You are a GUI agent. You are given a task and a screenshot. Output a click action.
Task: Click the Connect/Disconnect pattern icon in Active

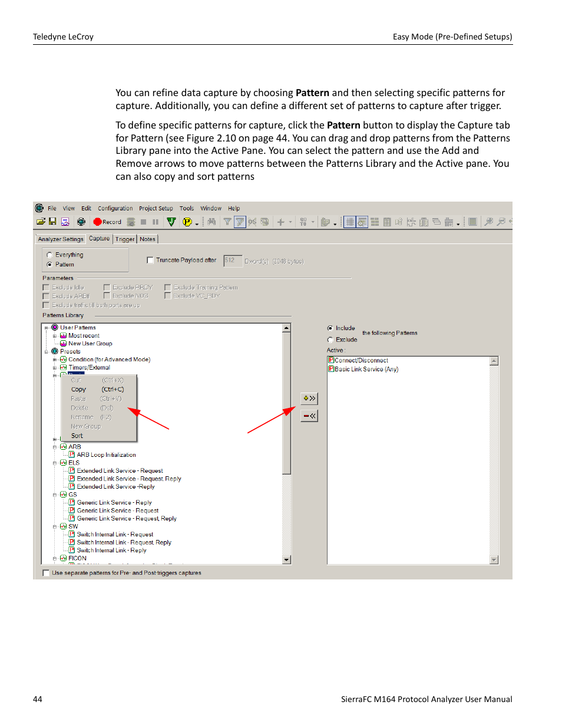pos(331,360)
